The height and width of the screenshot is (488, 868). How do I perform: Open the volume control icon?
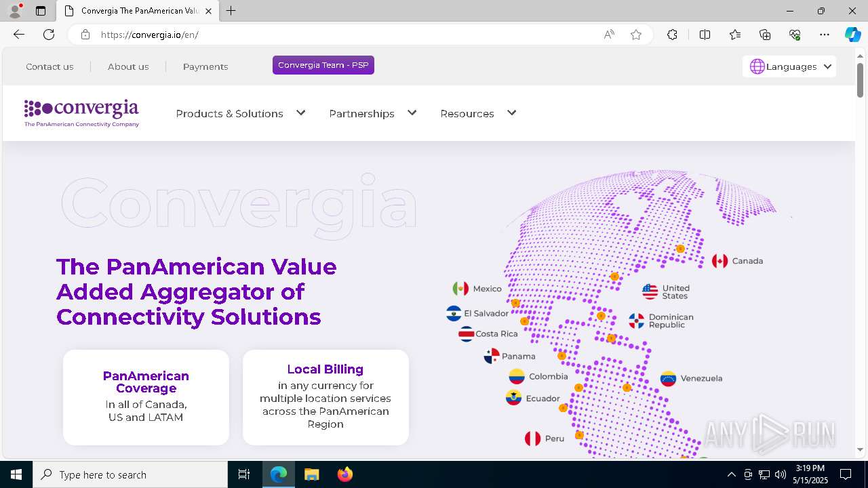pos(781,474)
